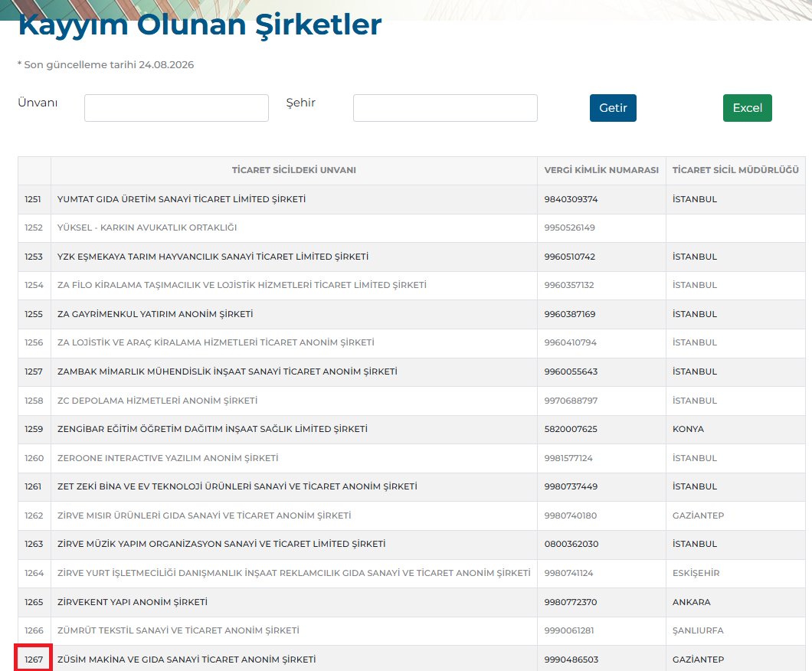Screen dimensions: 812x671
Task: Select ZÜMRÜT TEKSTİL SANAYİ company name
Action: [178, 630]
